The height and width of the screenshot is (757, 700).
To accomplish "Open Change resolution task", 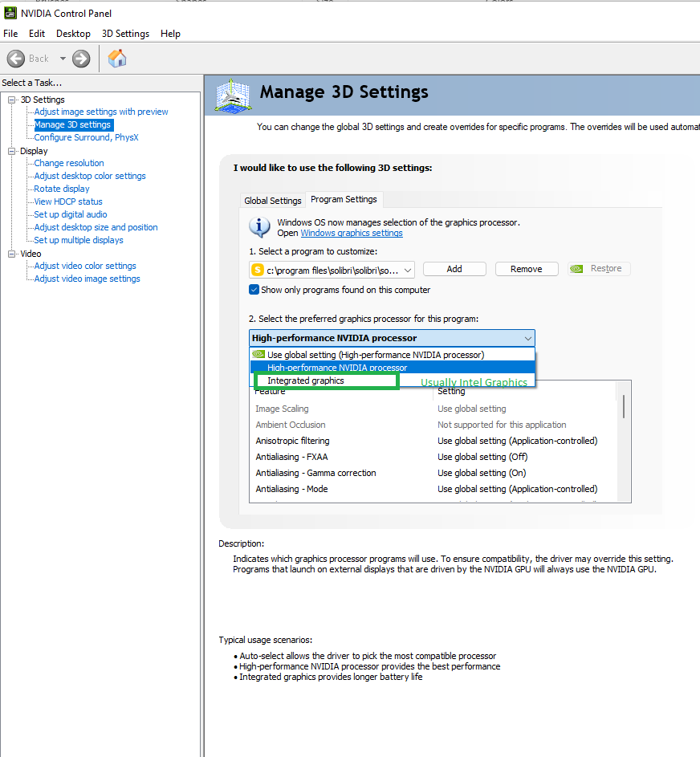I will [x=69, y=163].
